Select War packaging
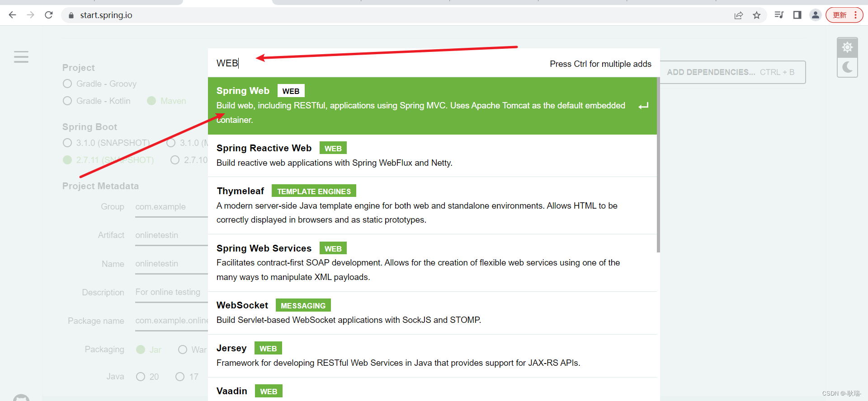The image size is (868, 401). (193, 350)
